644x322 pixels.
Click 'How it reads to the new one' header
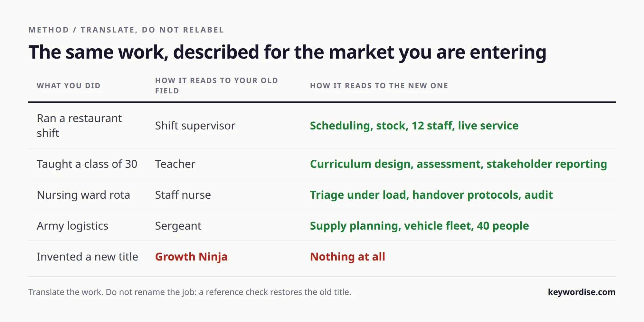(x=379, y=86)
